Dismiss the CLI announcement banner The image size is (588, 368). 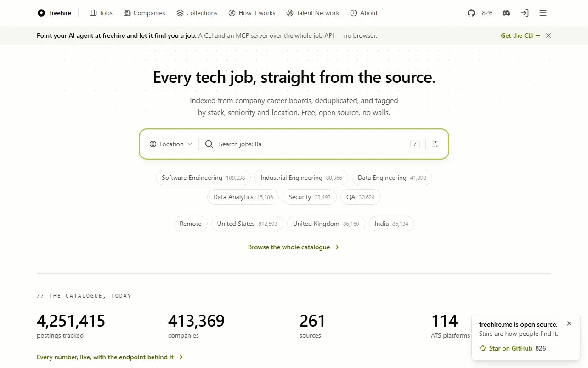pos(548,35)
